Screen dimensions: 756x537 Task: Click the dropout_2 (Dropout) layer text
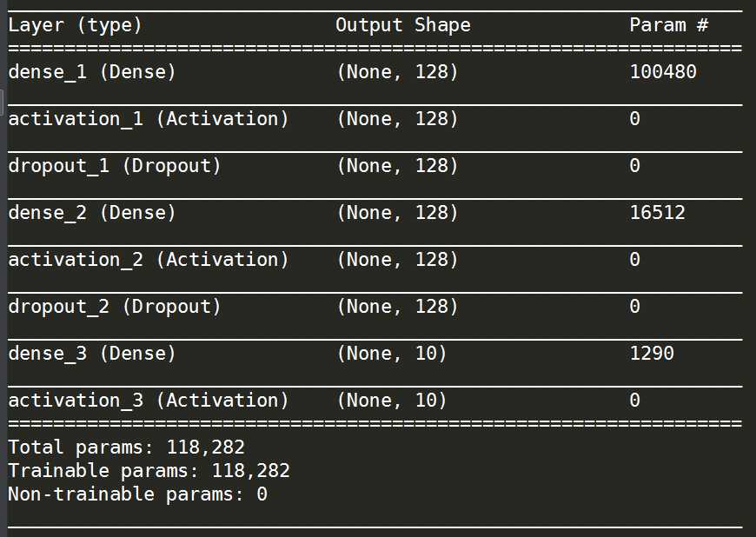(x=115, y=307)
